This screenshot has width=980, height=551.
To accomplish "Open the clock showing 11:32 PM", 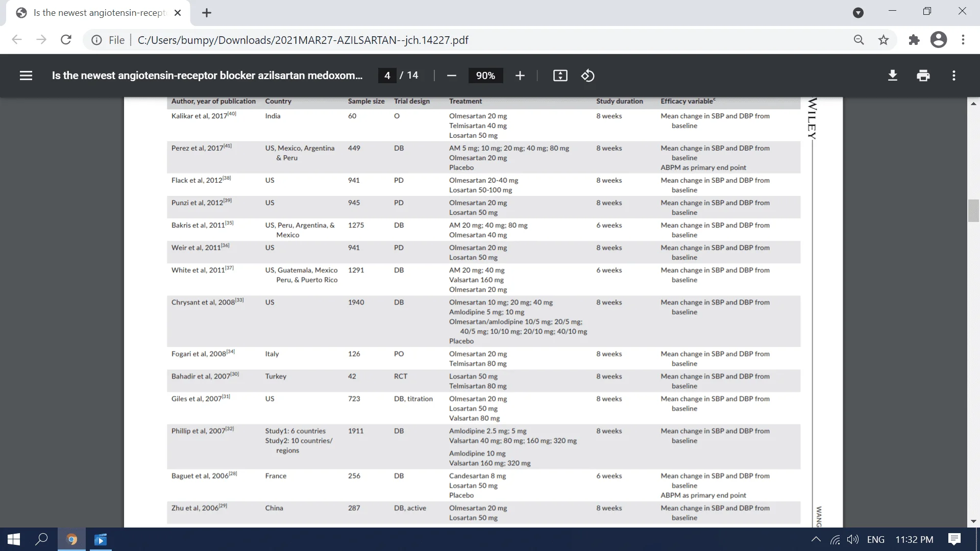I will click(x=914, y=539).
